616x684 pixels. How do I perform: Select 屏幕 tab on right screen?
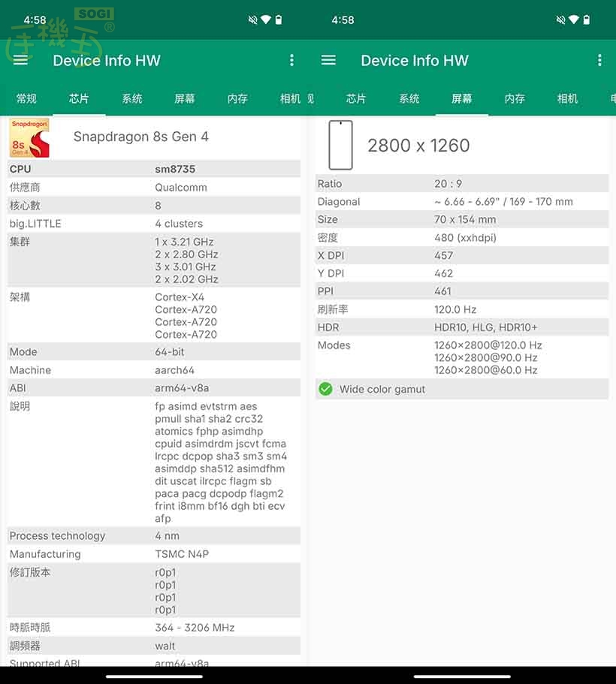(x=462, y=98)
